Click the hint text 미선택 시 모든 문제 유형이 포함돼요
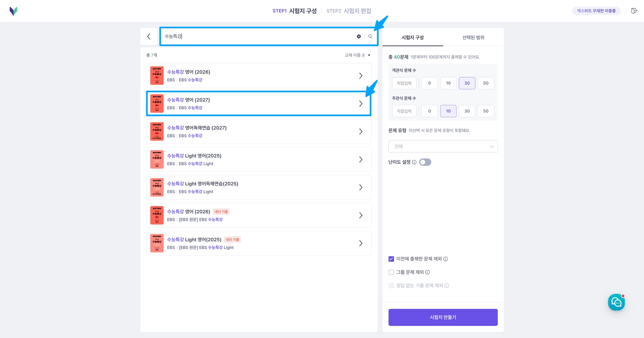 pos(440,131)
